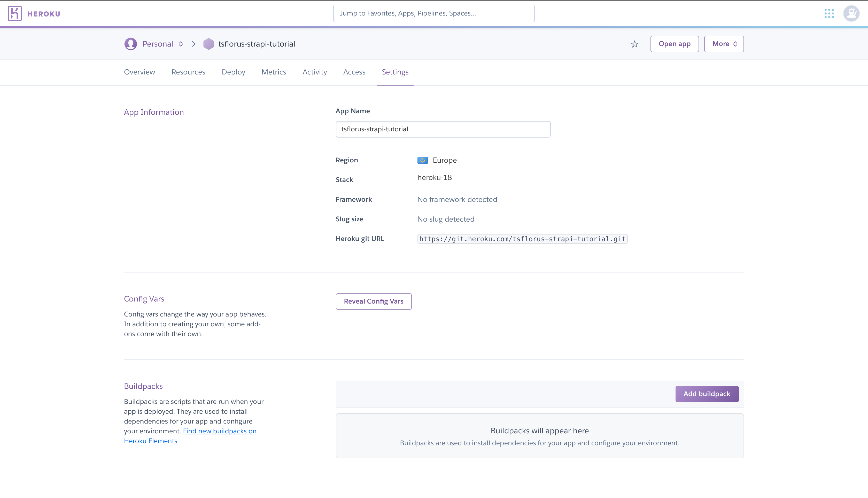Click the Open app button
868x498 pixels.
[x=675, y=44]
